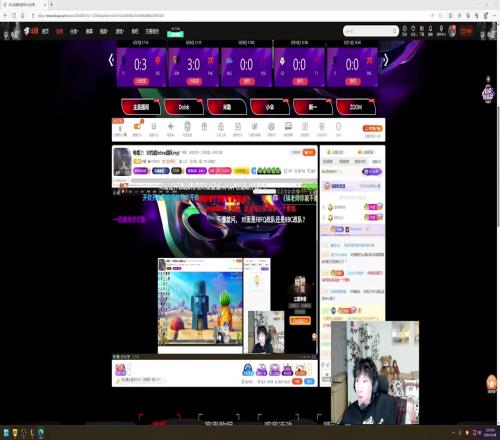Click the blue button next to recharge
This screenshot has width=500, height=440.
tap(309, 381)
